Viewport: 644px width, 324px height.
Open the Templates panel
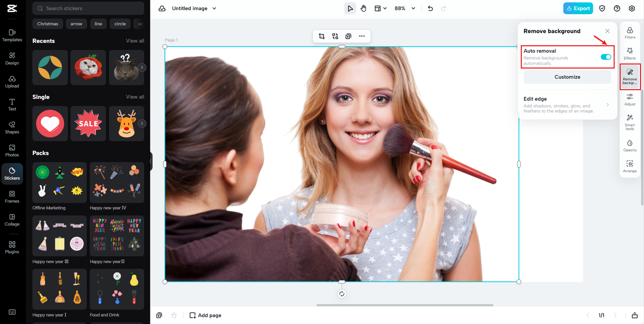[12, 35]
